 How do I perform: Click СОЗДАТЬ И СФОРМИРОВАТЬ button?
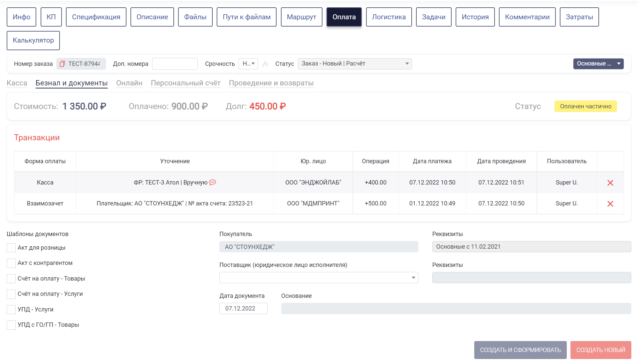pyautogui.click(x=520, y=350)
